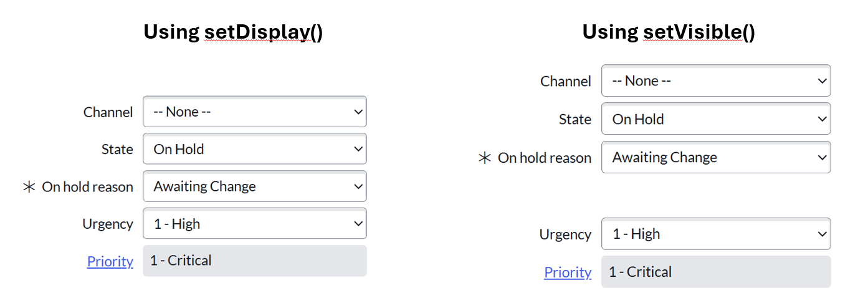Screen dimensions: 868x303
Task: Click On hold reason label in setDisplay() form
Action: [87, 187]
